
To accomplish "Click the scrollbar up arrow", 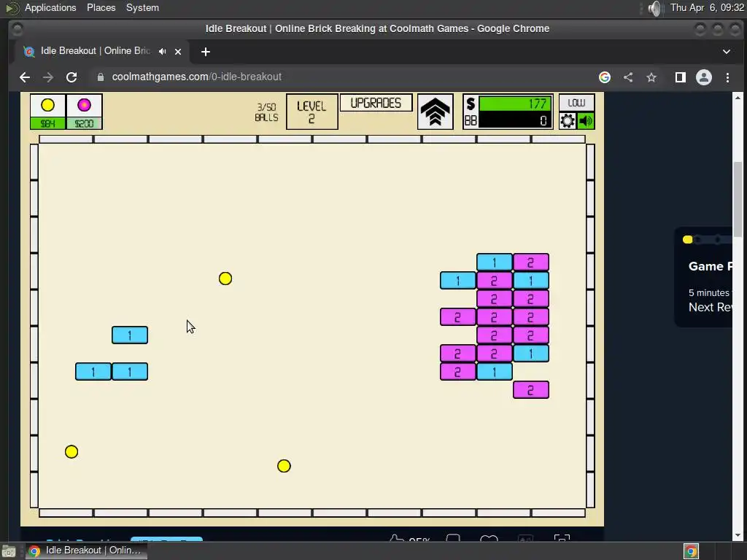I will (x=738, y=98).
